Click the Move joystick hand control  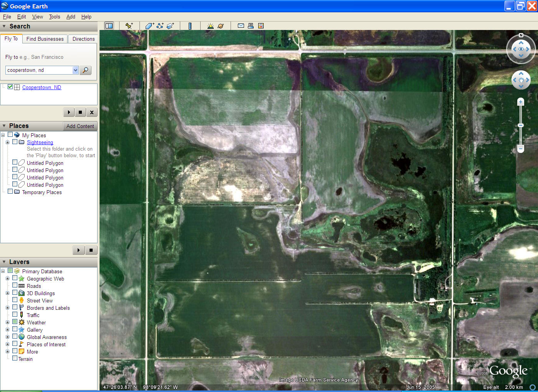point(521,80)
